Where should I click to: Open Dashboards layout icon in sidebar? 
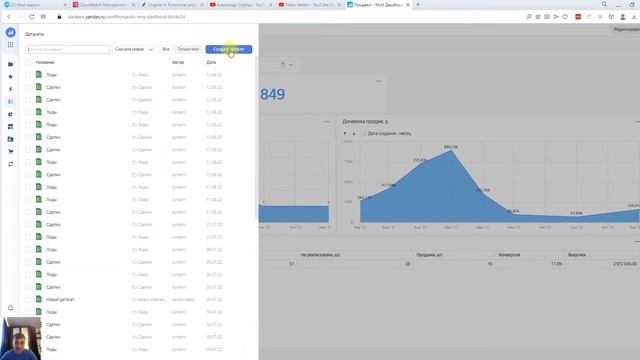coord(11,127)
